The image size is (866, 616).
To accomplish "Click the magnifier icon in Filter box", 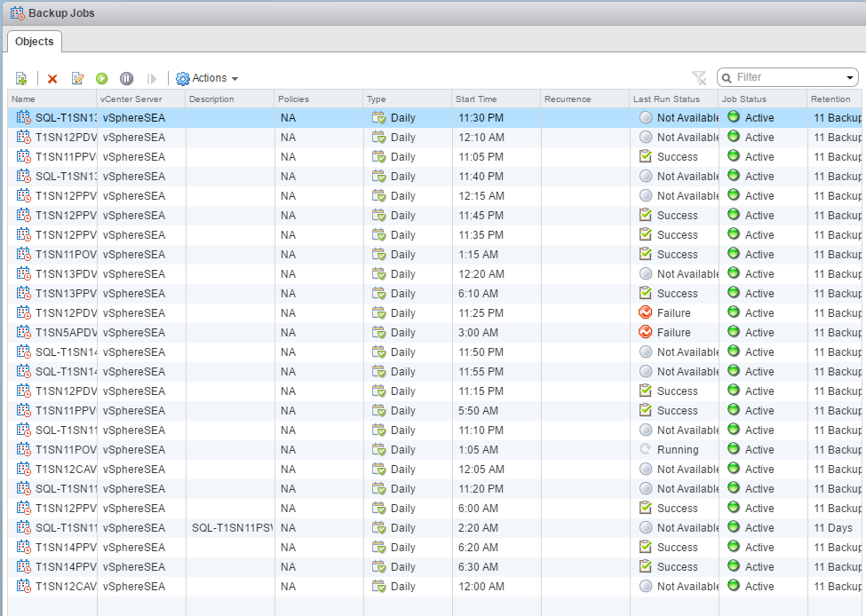I will pyautogui.click(x=727, y=78).
